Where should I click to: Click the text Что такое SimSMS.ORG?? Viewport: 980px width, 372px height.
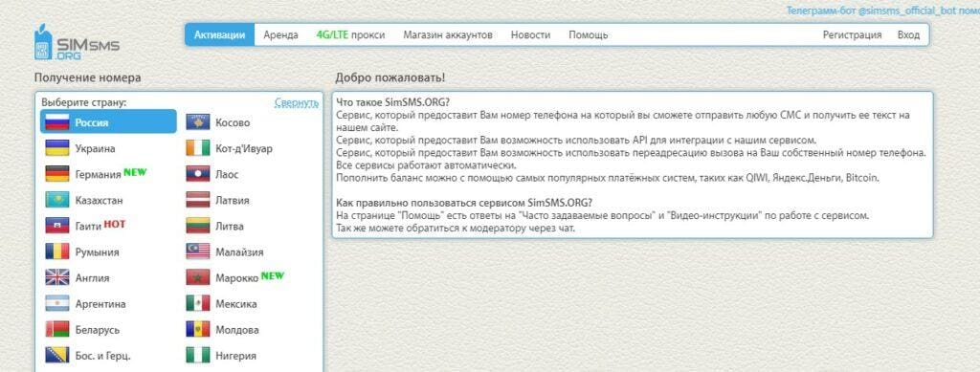coord(393,103)
